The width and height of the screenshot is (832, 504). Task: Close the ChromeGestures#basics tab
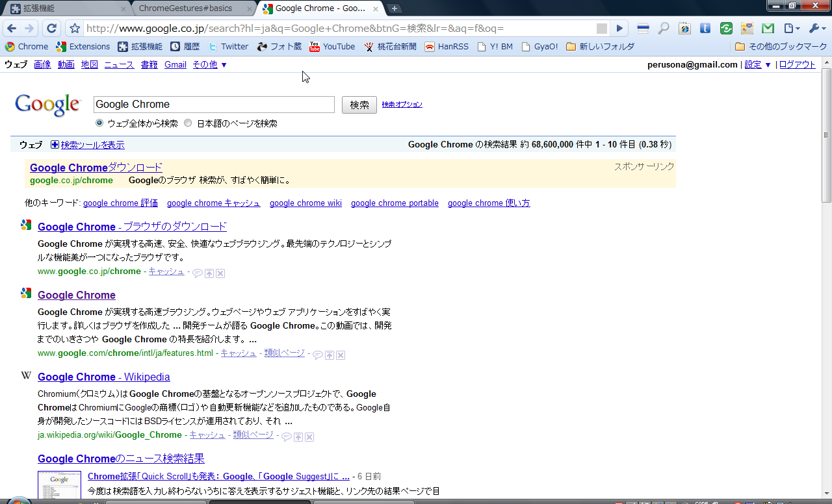[248, 8]
